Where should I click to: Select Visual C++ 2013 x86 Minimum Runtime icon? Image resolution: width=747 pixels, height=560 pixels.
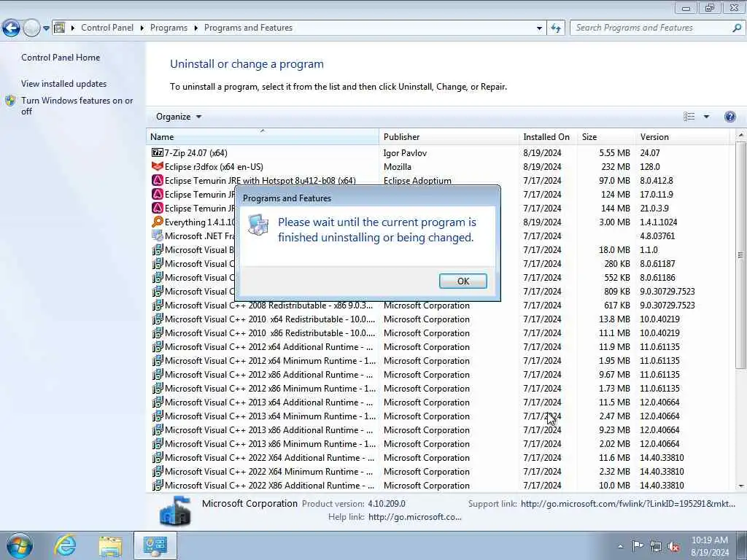pos(158,444)
